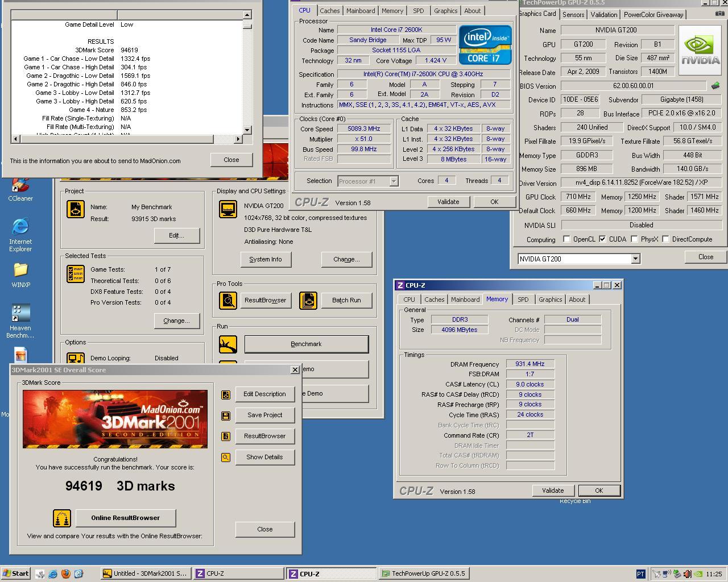The height and width of the screenshot is (582, 728).
Task: Click the GPU-Z screenshot camera icon
Action: [x=721, y=14]
